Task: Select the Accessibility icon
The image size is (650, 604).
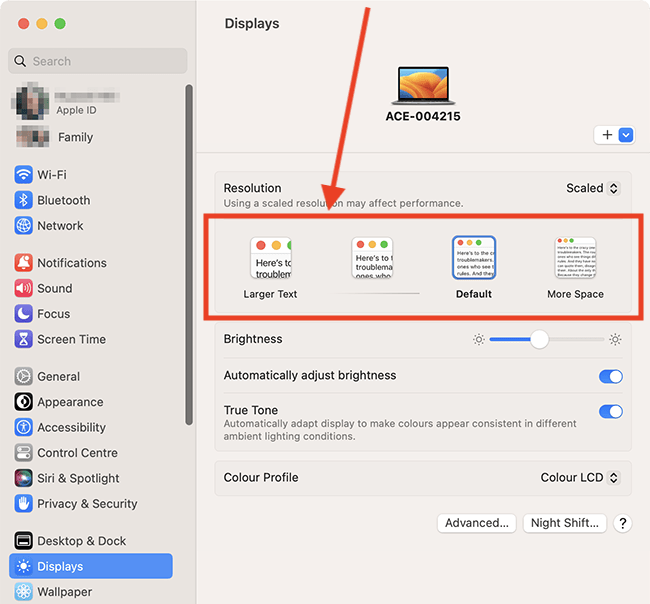Action: 24,427
